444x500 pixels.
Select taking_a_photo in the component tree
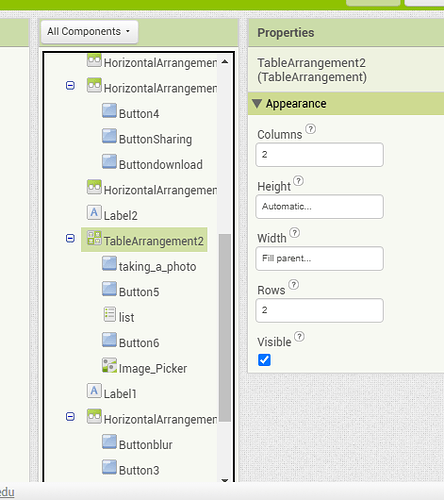[157, 267]
